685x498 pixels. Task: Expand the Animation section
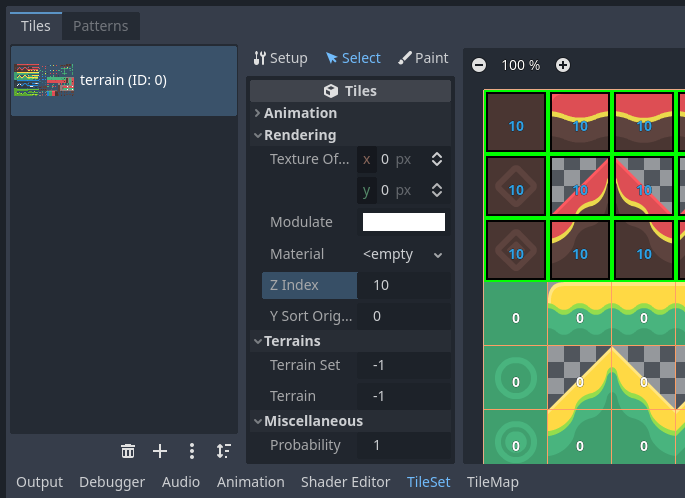coord(300,113)
